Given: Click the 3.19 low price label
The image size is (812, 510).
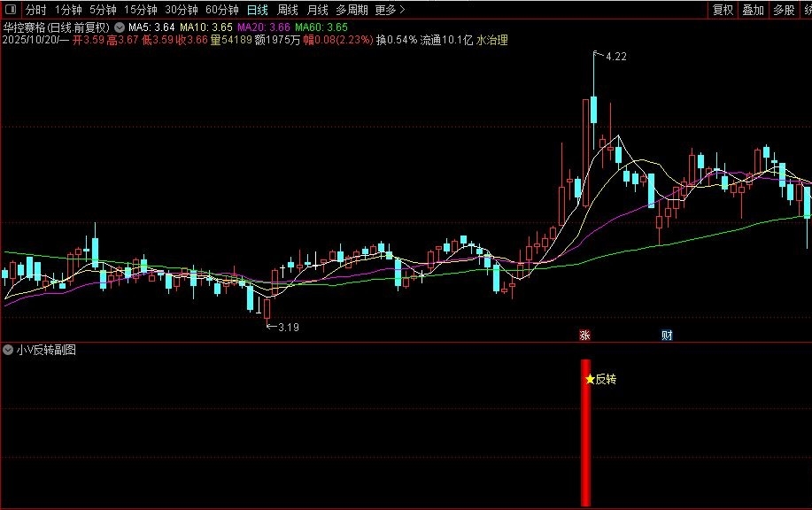Looking at the screenshot, I should point(289,328).
